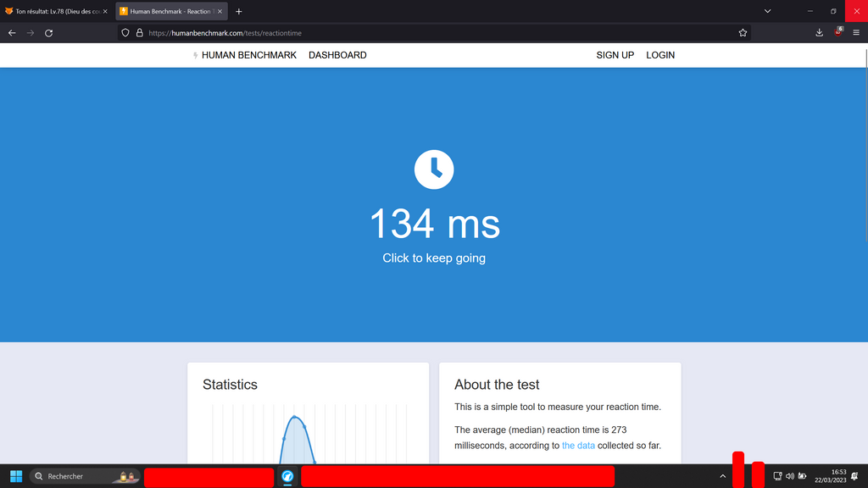Image resolution: width=868 pixels, height=488 pixels.
Task: Go back using the browser back arrow
Action: click(x=12, y=33)
